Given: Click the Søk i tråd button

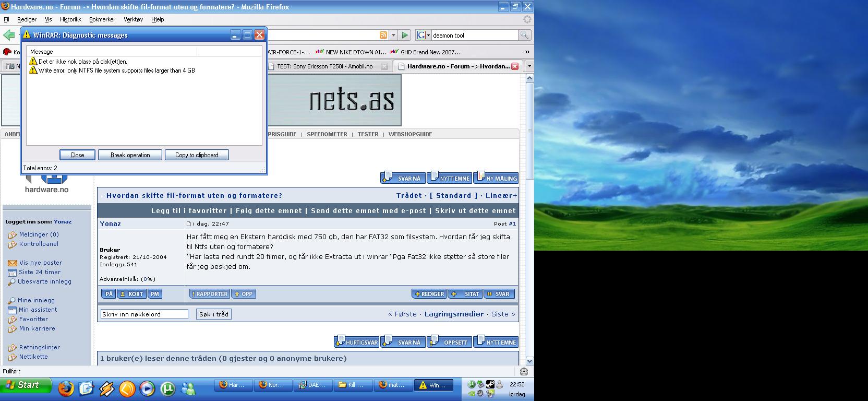Looking at the screenshot, I should point(214,314).
